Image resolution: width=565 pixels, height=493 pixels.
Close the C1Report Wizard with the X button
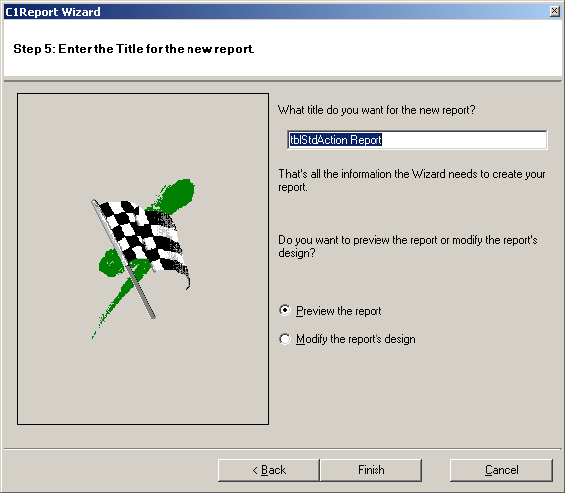555,11
